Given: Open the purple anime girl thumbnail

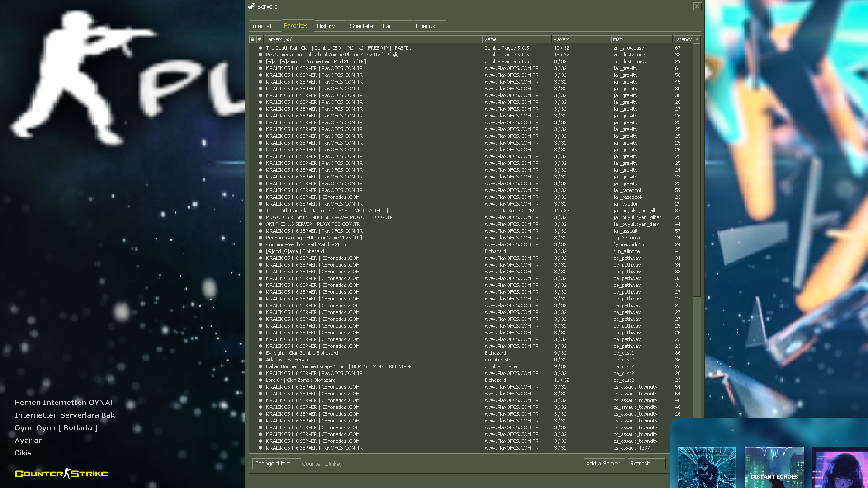Looking at the screenshot, I should pos(840,468).
